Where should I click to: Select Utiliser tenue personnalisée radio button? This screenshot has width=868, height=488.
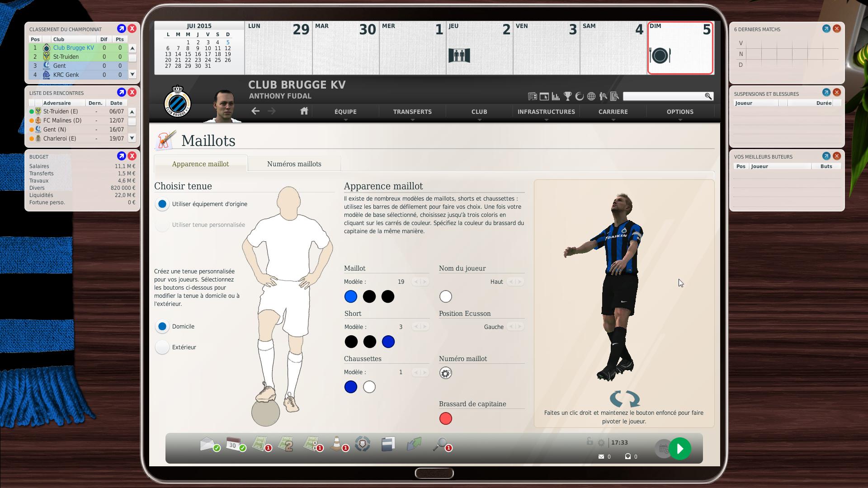pyautogui.click(x=162, y=225)
